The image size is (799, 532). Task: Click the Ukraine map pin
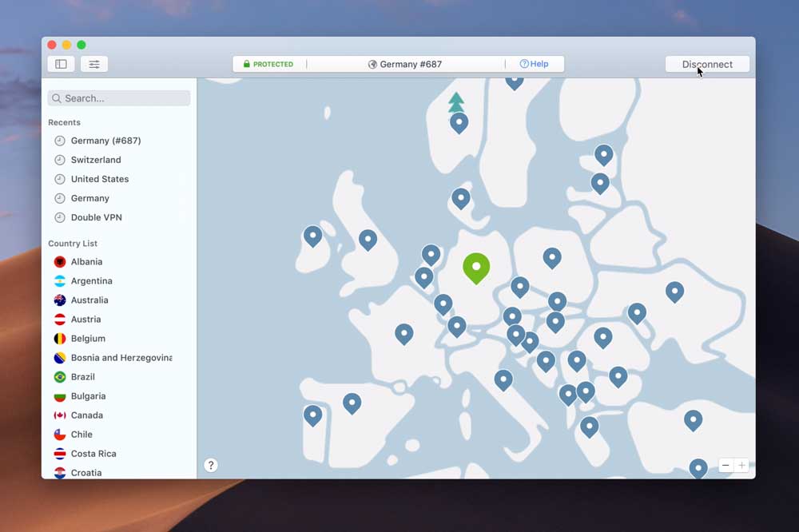(x=674, y=292)
